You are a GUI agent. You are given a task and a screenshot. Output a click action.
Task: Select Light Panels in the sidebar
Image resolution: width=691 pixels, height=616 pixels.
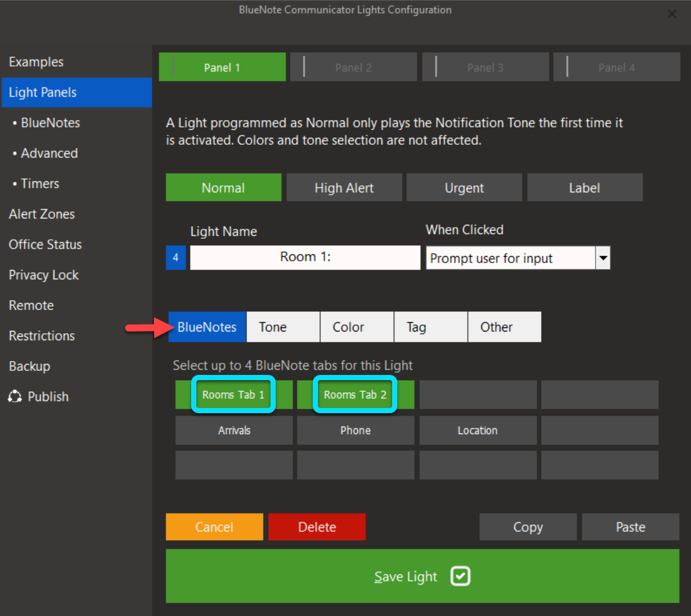point(76,92)
